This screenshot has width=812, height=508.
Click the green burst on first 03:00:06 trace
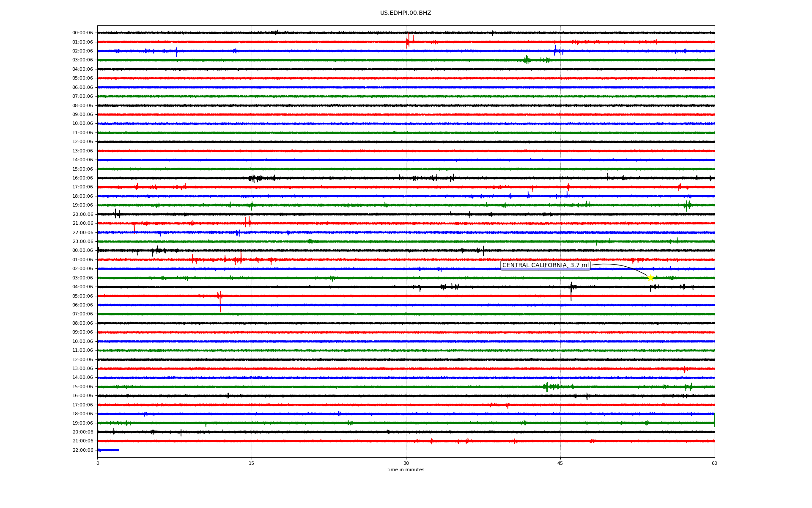tap(527, 60)
